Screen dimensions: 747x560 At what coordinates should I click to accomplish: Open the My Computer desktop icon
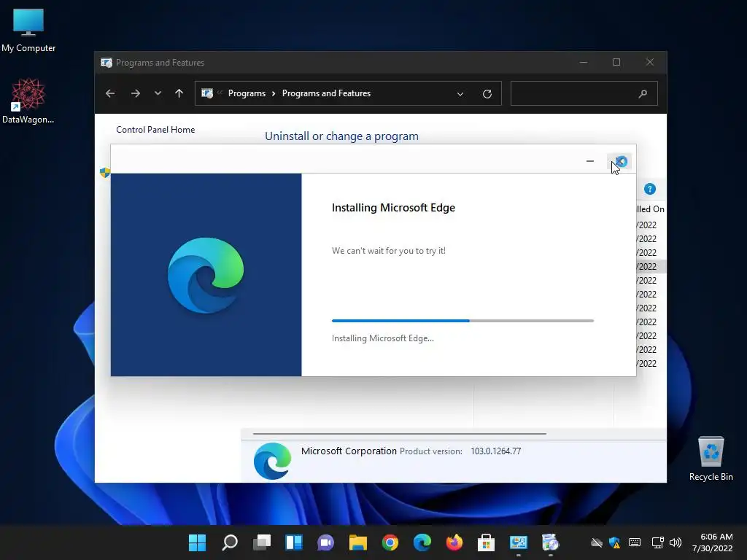click(x=28, y=31)
